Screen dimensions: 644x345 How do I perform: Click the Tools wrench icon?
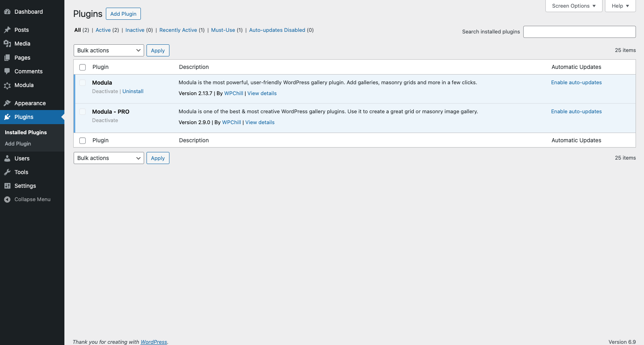(7, 172)
